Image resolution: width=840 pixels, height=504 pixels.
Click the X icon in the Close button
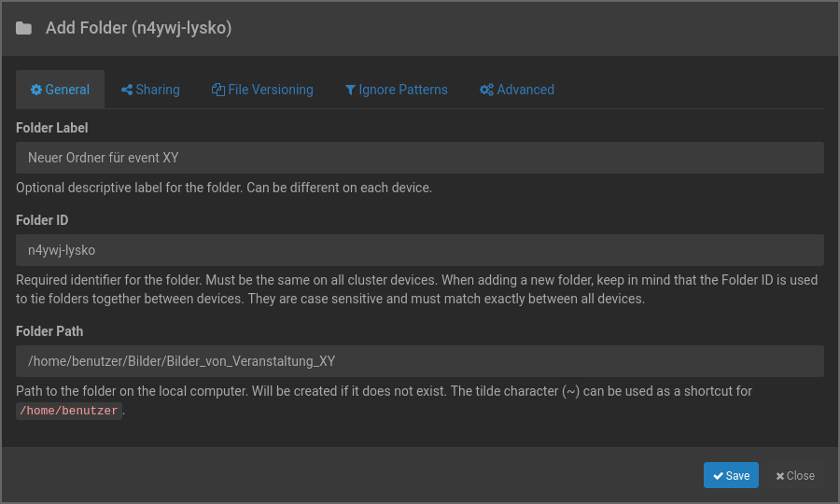point(780,476)
